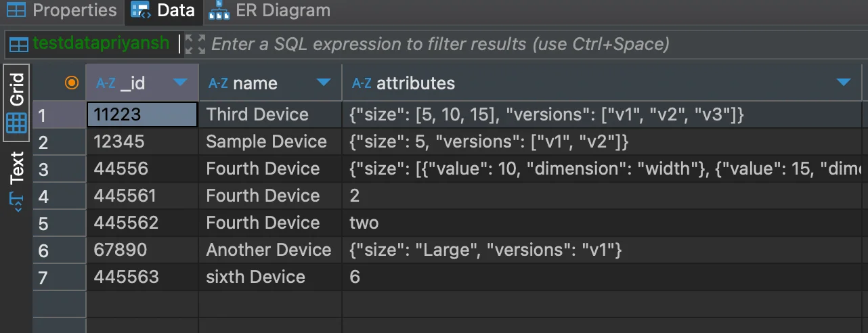
Task: Click the testdatapriyansh table icon
Action: pyautogui.click(x=19, y=45)
